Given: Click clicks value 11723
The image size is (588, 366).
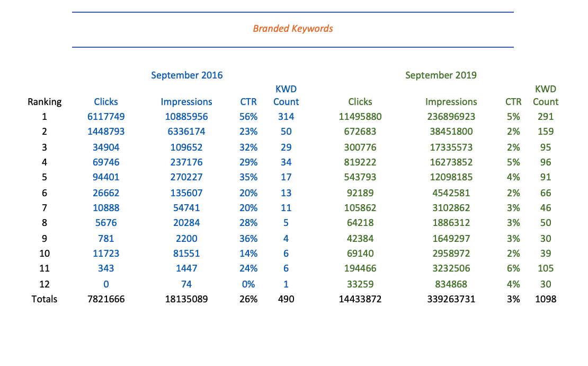Looking at the screenshot, I should coord(106,254).
